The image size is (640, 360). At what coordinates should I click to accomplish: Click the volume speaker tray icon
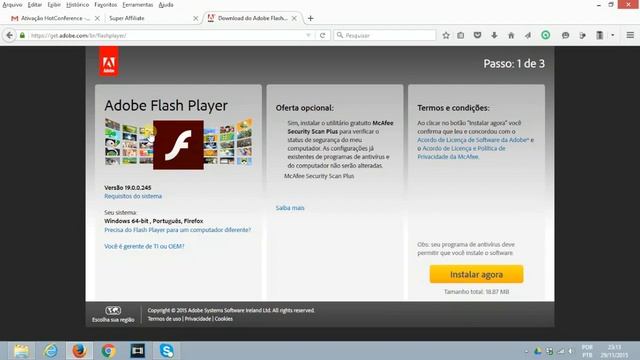(x=571, y=351)
